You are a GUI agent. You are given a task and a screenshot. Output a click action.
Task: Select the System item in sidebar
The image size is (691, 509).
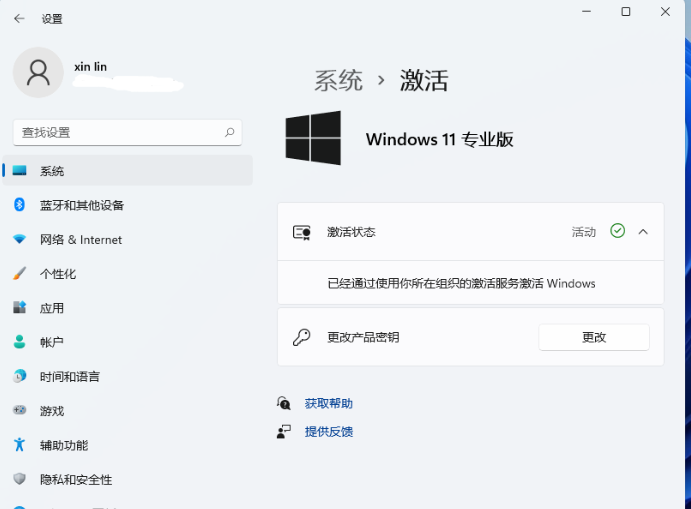52,171
